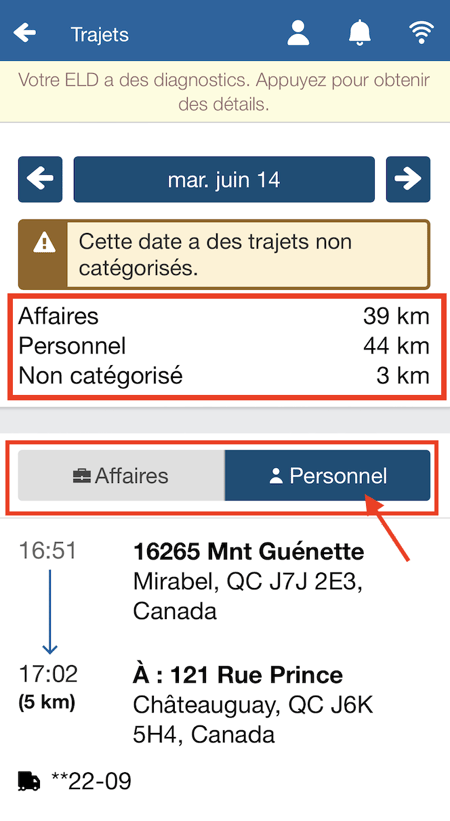Viewport: 450px width, 821px height.
Task: Open date picker mar. juin 14
Action: (224, 179)
